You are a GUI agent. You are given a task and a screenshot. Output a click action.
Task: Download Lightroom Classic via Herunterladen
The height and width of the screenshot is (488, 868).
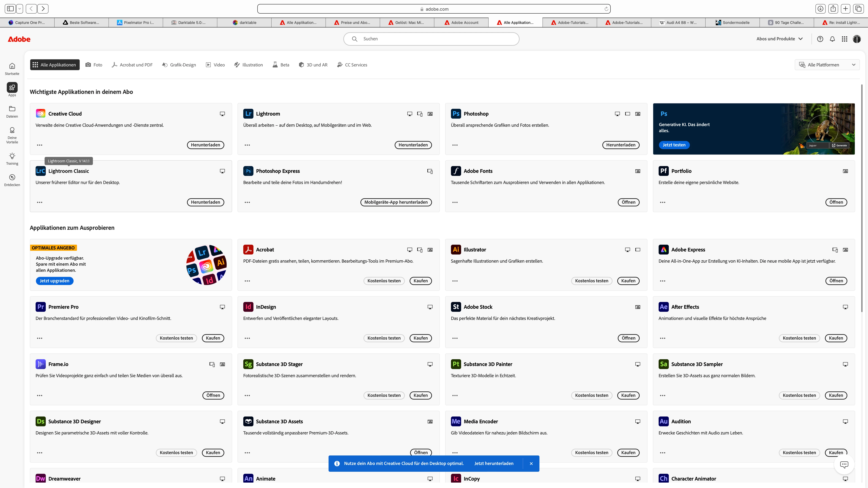pyautogui.click(x=205, y=202)
